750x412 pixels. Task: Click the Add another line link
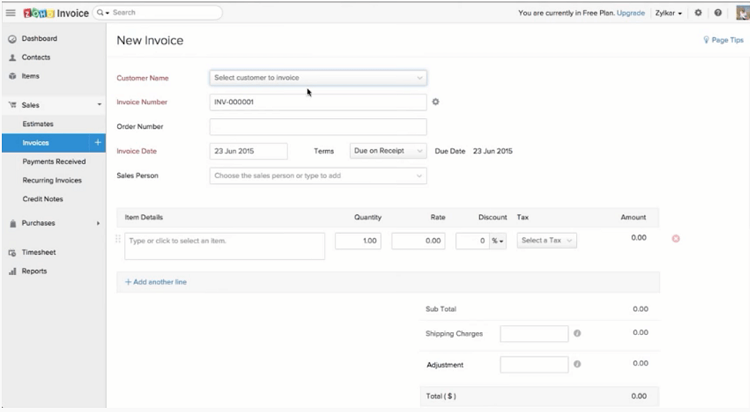coord(156,282)
